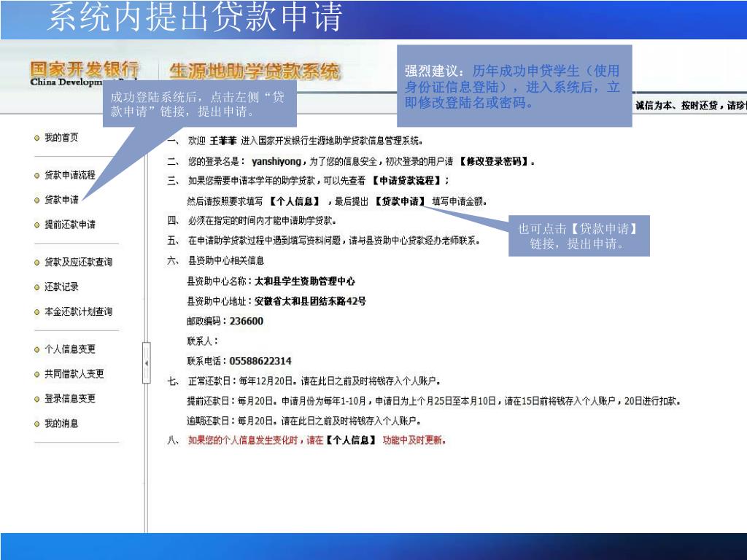Screen dimensions: 747x560
Task: Open 贷款申请流程 sidebar link
Action: [x=69, y=175]
